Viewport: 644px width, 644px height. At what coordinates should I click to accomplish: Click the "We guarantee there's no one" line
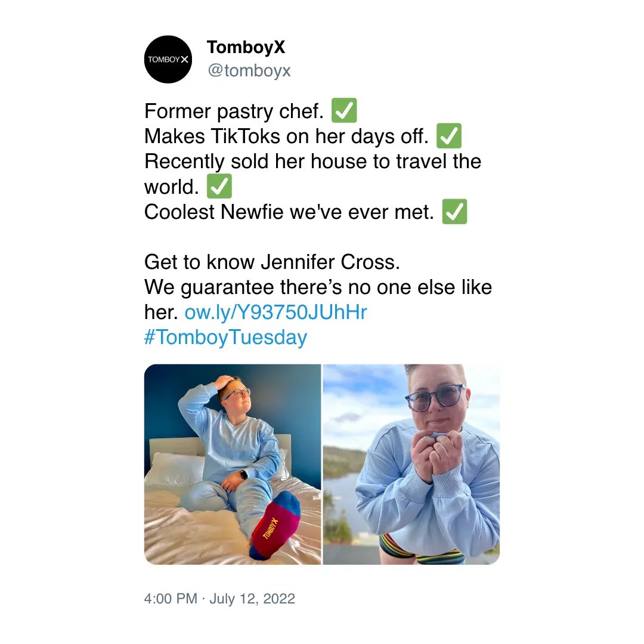318,287
